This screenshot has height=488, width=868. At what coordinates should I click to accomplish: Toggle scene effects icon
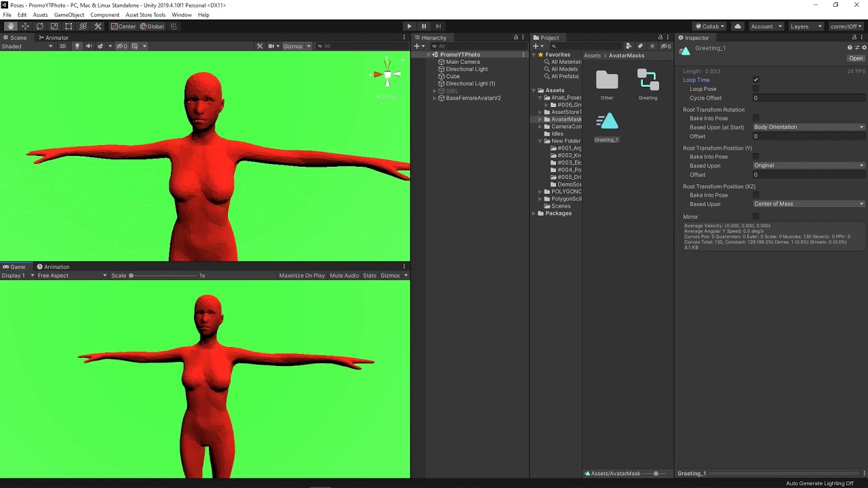point(100,46)
